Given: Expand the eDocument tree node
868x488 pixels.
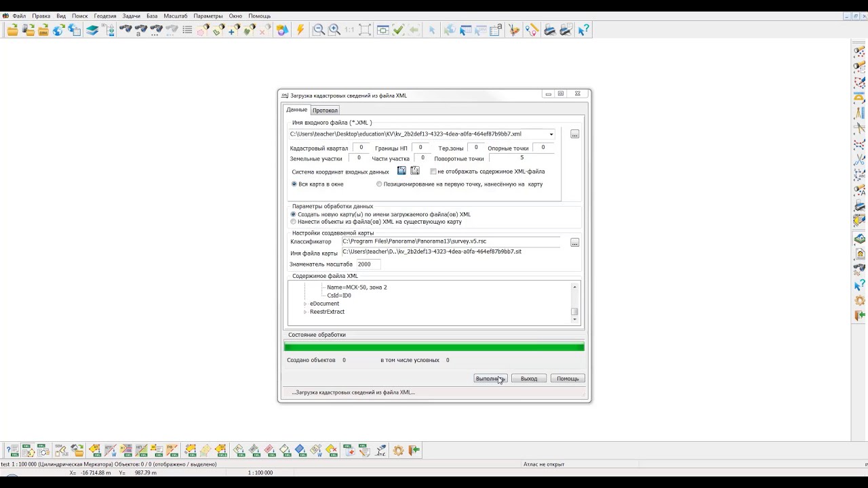Looking at the screenshot, I should (305, 304).
